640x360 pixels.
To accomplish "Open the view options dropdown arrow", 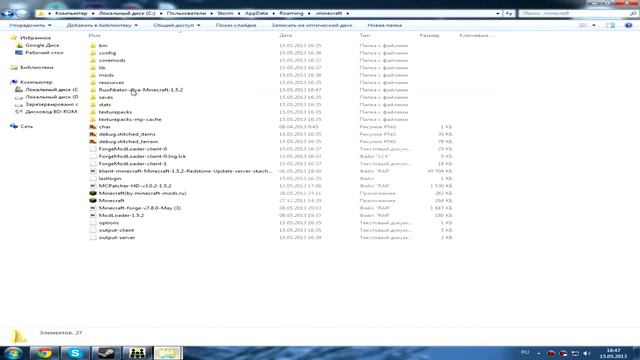I will pos(594,25).
